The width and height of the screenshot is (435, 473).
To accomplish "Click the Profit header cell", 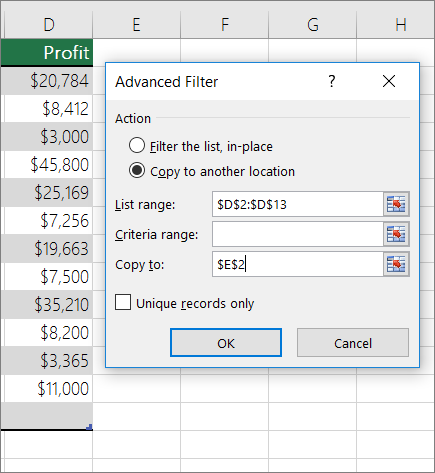I will pos(47,52).
